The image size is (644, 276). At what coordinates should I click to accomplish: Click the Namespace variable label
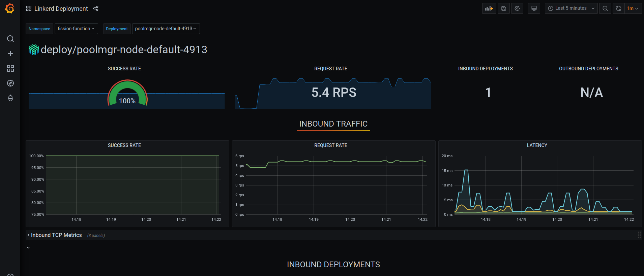coord(39,29)
